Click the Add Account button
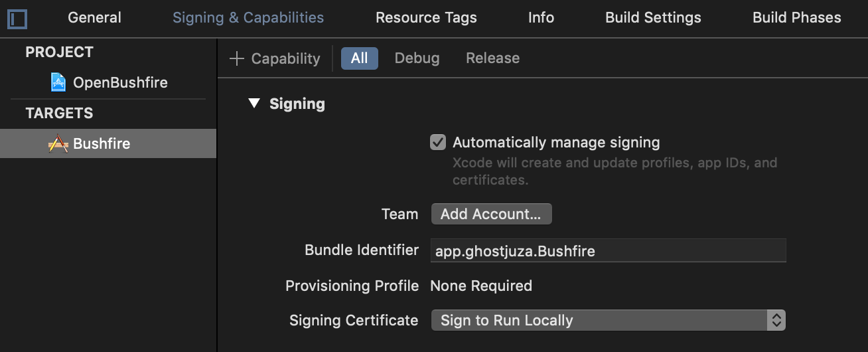Image resolution: width=868 pixels, height=352 pixels. click(x=491, y=214)
